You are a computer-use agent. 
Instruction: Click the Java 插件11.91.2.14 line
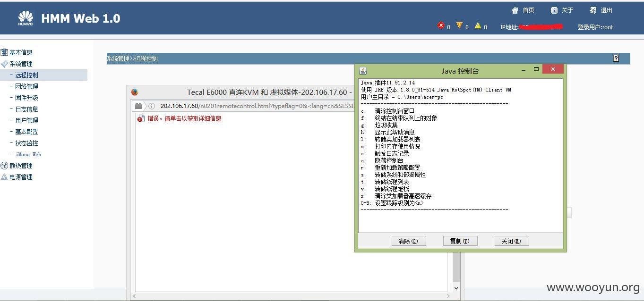click(x=388, y=83)
